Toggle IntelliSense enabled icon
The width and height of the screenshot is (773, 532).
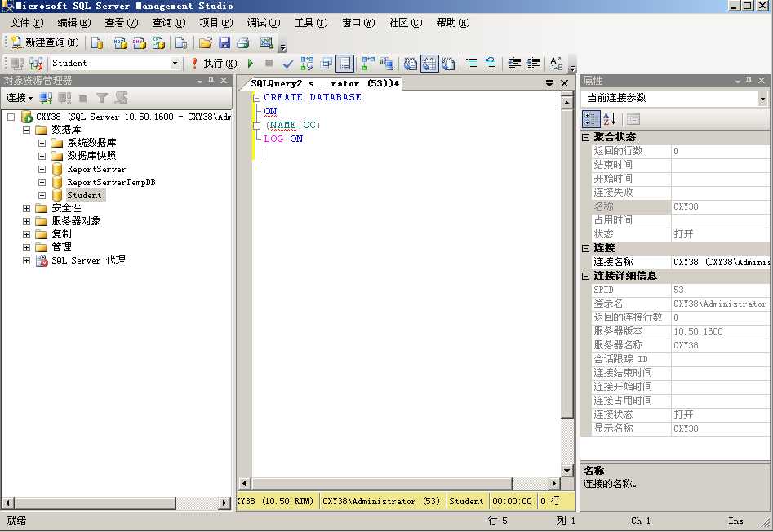(344, 63)
